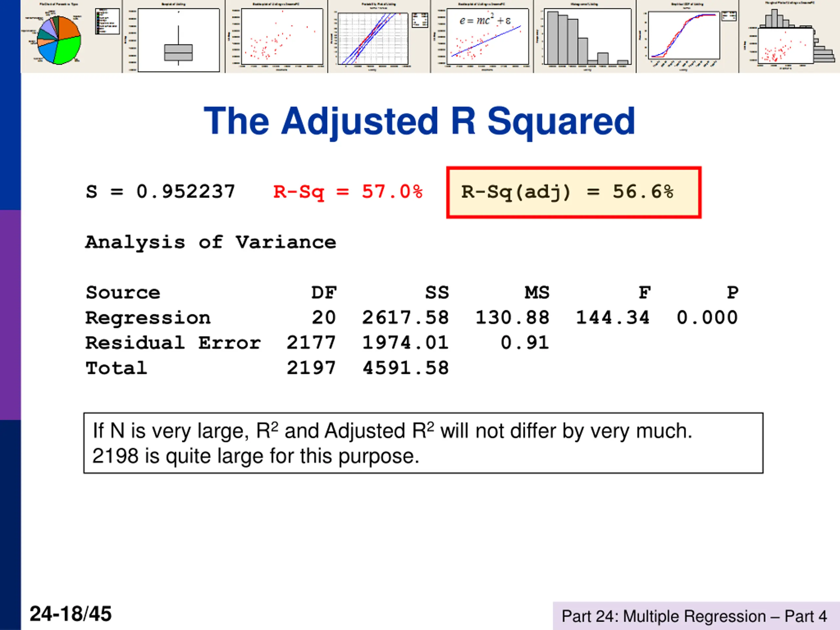
Task: Click the line '2198 is quite large for this purpose.'
Action: click(x=256, y=456)
